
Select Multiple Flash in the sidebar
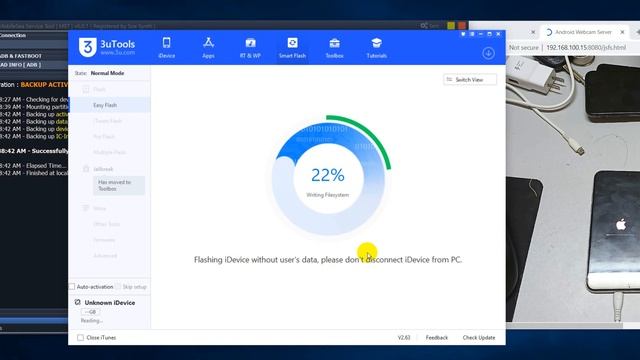109,152
